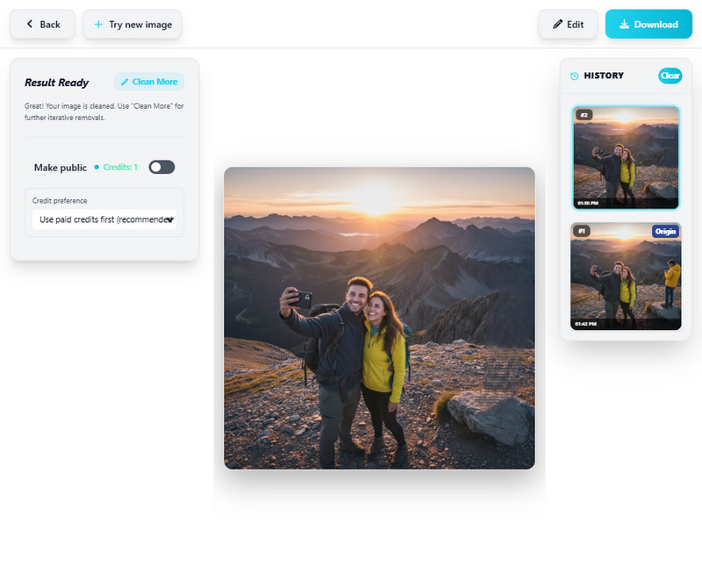Click the 01:50 PM timestamp

pyautogui.click(x=588, y=204)
